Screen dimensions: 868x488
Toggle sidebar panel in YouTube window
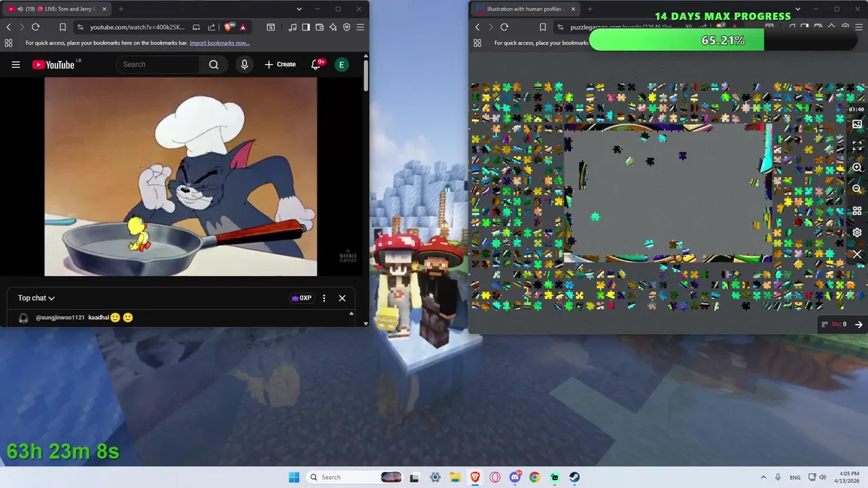(x=306, y=27)
